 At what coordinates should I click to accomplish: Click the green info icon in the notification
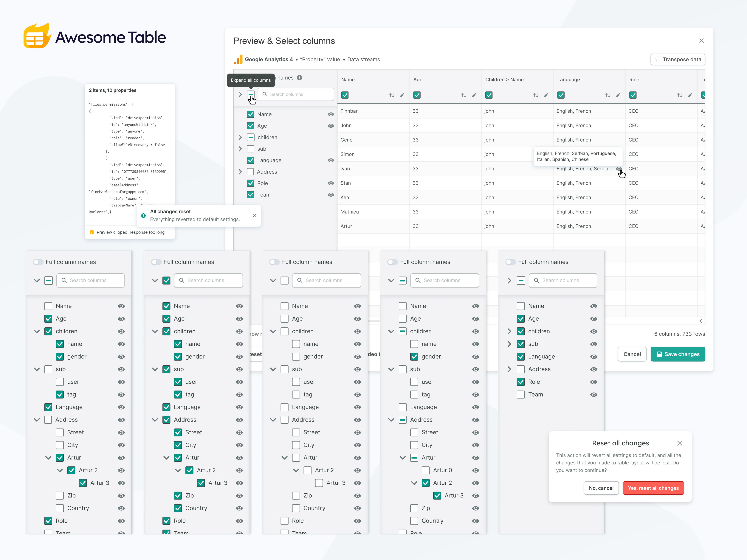point(143,215)
